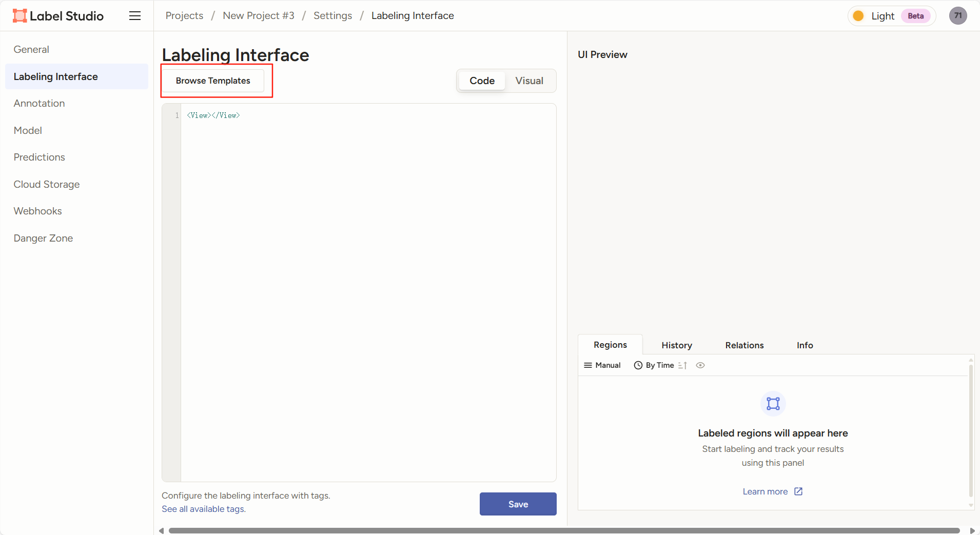Viewport: 980px width, 535px height.
Task: Select the Info tab
Action: click(x=805, y=345)
